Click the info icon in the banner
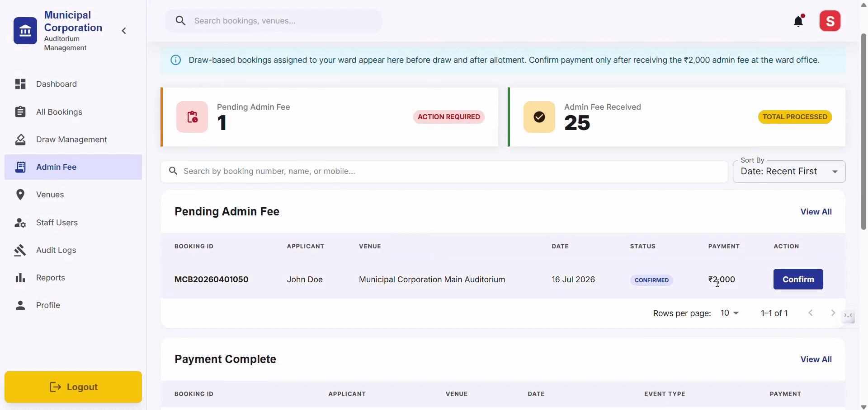 [x=176, y=60]
